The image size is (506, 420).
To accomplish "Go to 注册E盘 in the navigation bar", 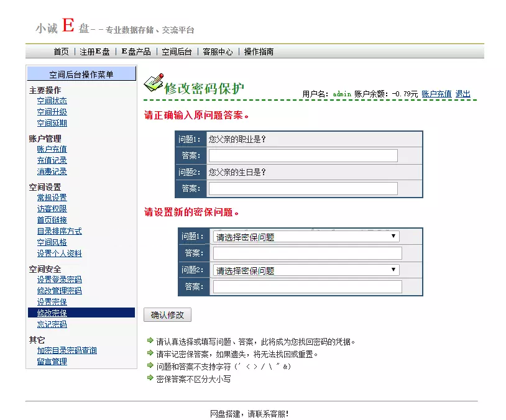I will pos(94,52).
